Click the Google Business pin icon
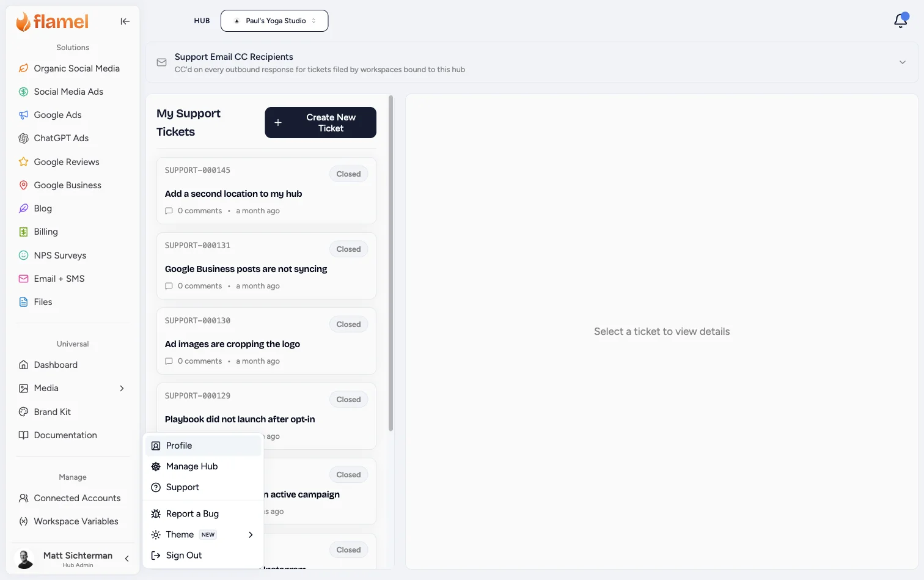The image size is (924, 580). pyautogui.click(x=23, y=185)
